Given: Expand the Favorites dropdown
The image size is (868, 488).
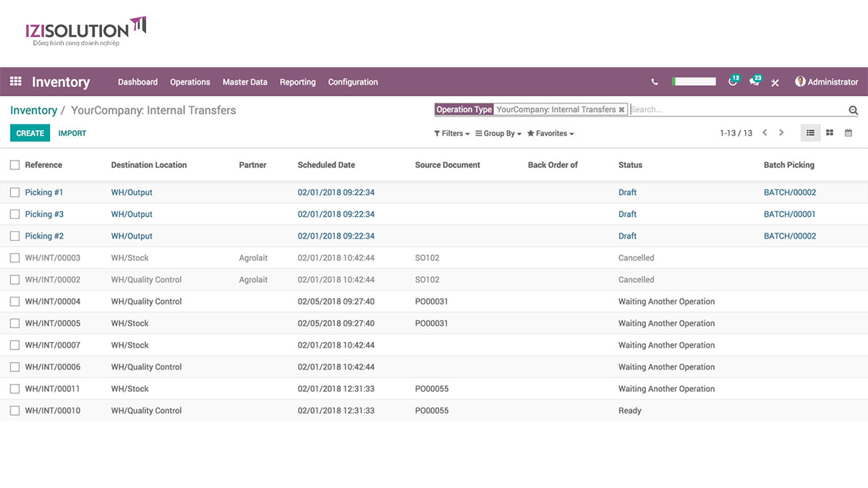Looking at the screenshot, I should coord(550,134).
